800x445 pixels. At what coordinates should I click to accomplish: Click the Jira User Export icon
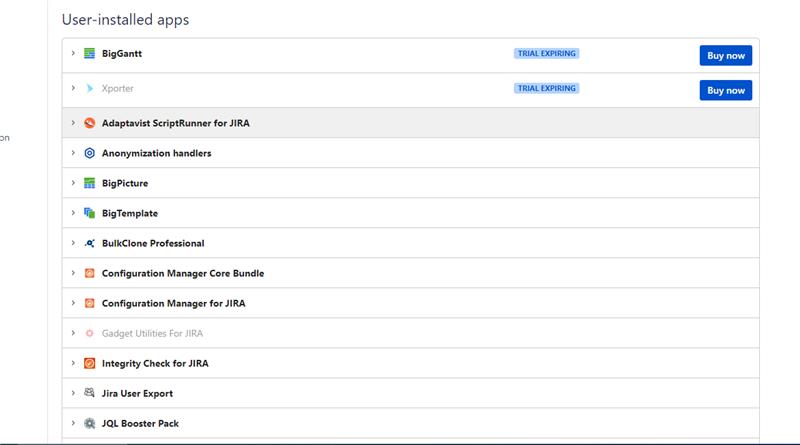tap(89, 393)
